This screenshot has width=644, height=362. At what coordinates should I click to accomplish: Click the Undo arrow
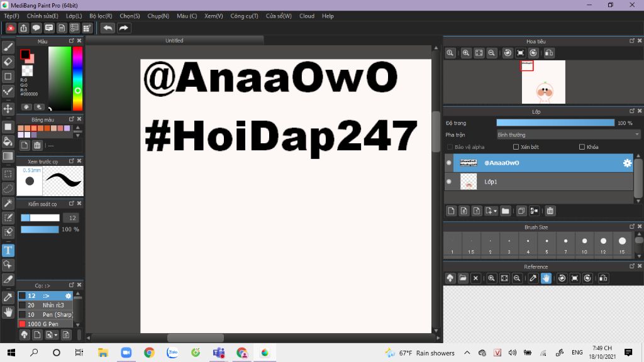click(x=108, y=28)
